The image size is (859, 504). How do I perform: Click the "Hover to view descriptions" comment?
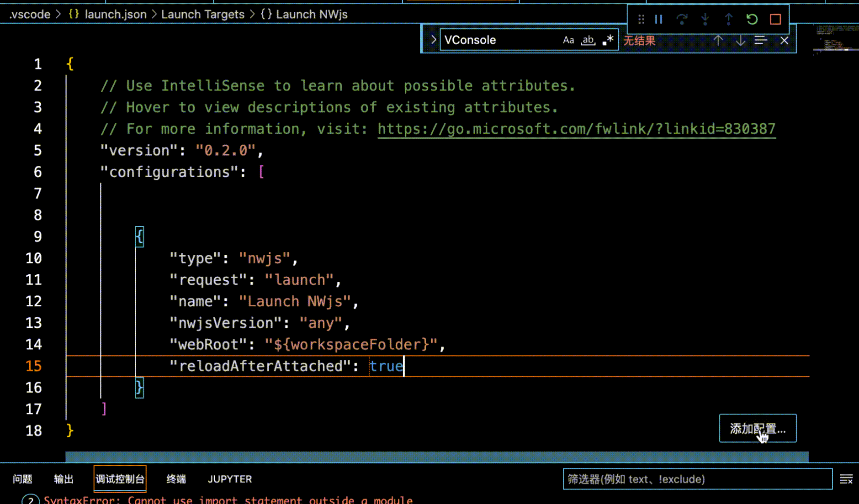[329, 107]
